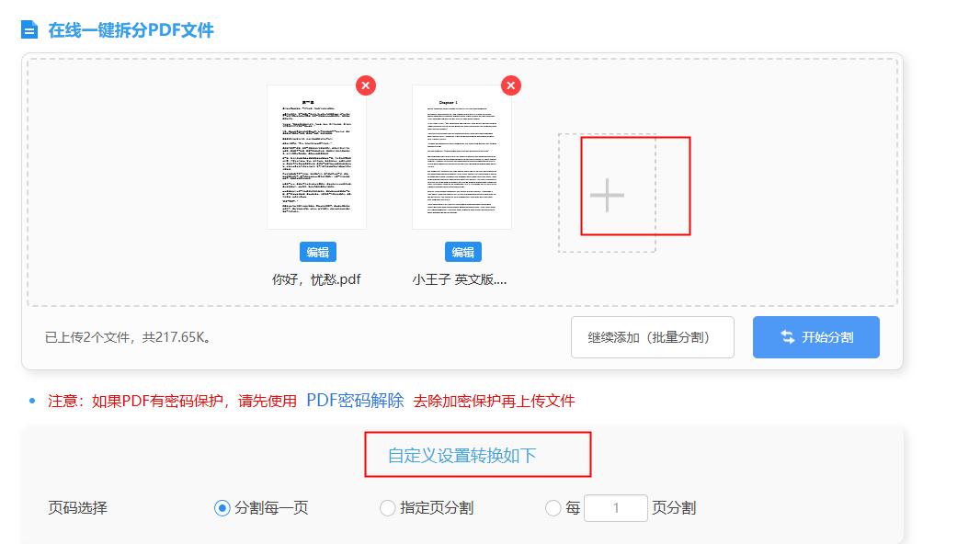Click 编辑 under 你好，忧愁.pdf

(319, 252)
